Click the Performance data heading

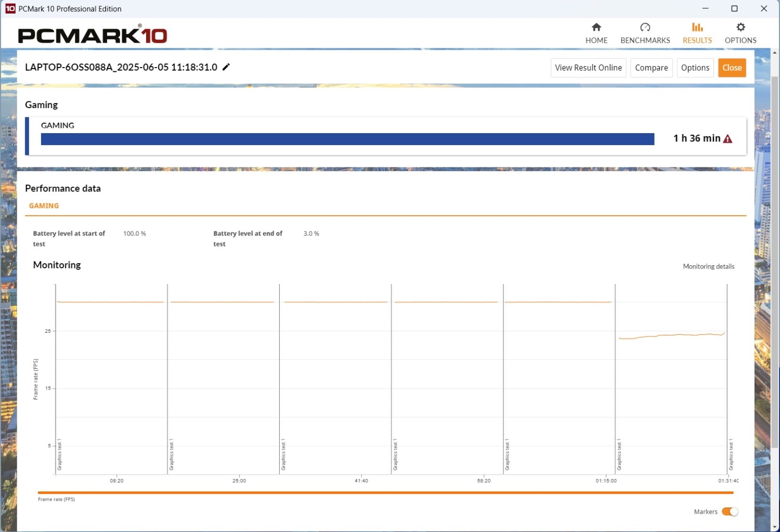point(63,188)
